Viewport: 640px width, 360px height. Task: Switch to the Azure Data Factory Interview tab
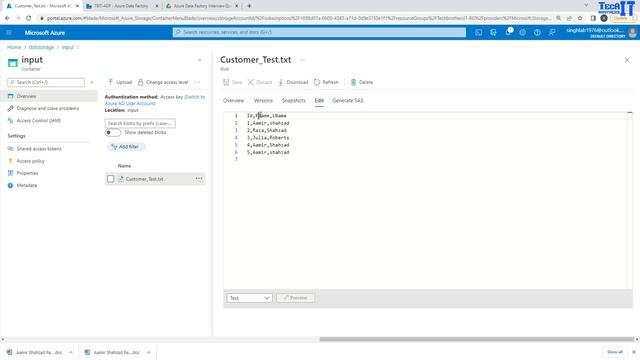coord(202,6)
